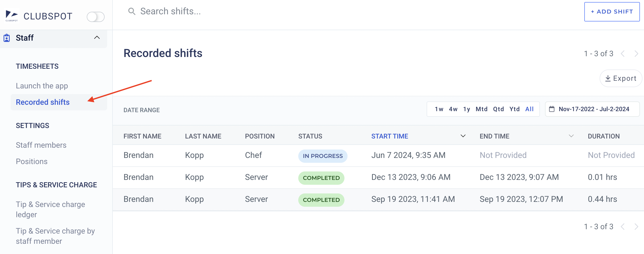644x254 pixels.
Task: Click the Clubspot logo icon
Action: coord(12,16)
